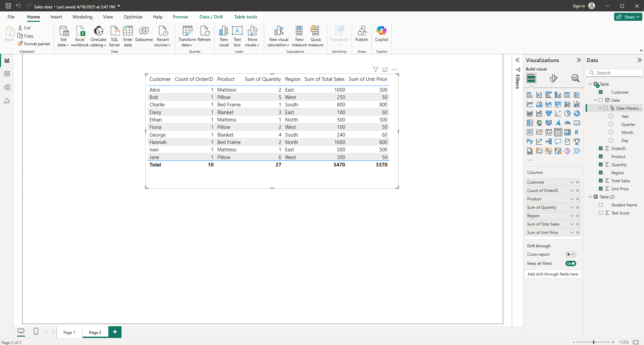644x345 pixels.
Task: Add a new report page
Action: tap(115, 332)
